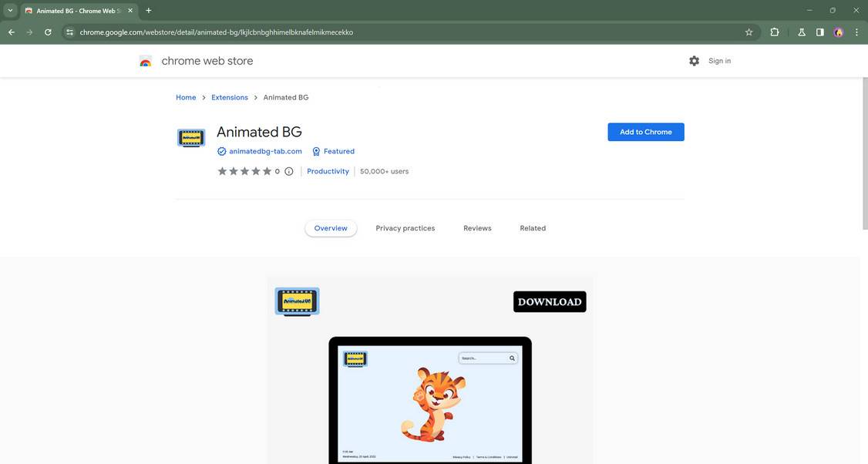Screen dimensions: 868x464
Task: Reload the page with the refresh icon
Action: pos(48,32)
